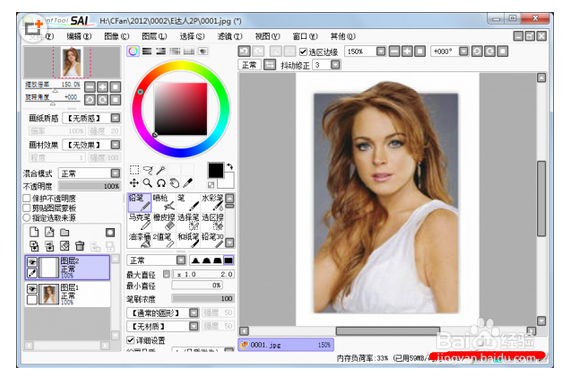Click the canvas vertical scrollbar thumb
Viewport: 569px width, 378px height.
541,198
